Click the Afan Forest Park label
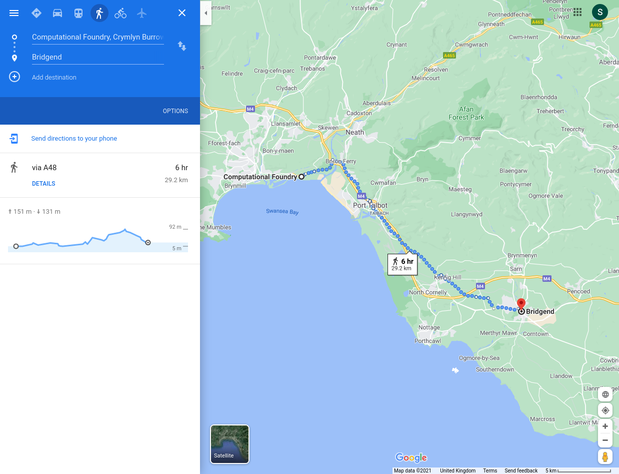Image resolution: width=619 pixels, height=474 pixels. point(466,113)
